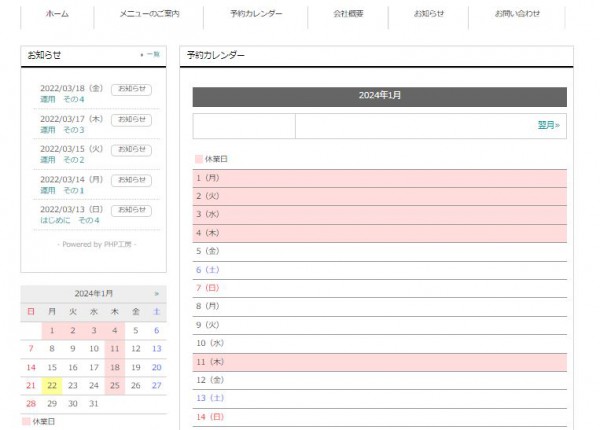Open the 会社概要 page

tap(348, 14)
